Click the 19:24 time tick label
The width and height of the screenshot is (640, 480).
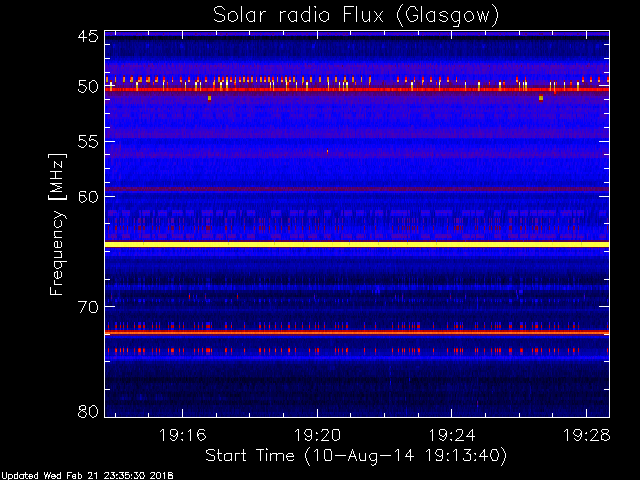coord(451,435)
